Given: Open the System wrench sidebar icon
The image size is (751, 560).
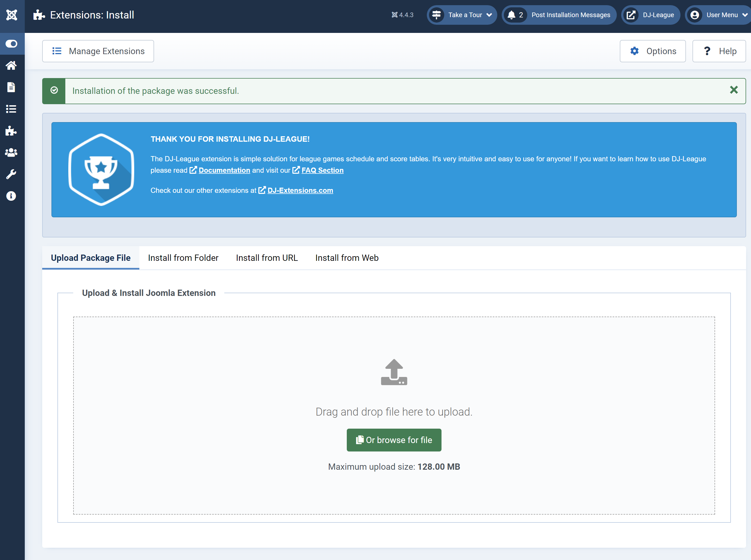Looking at the screenshot, I should coord(11,174).
